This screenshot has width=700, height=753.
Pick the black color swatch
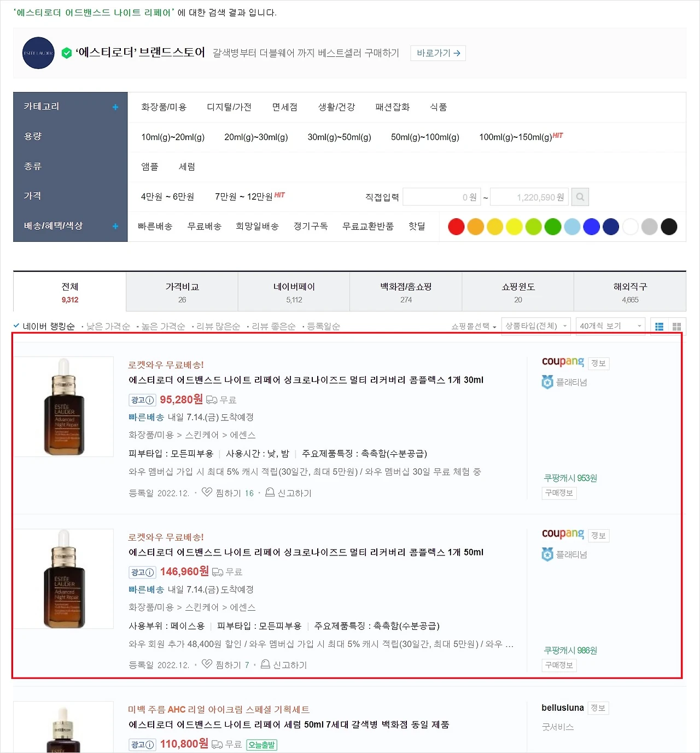pos(669,227)
